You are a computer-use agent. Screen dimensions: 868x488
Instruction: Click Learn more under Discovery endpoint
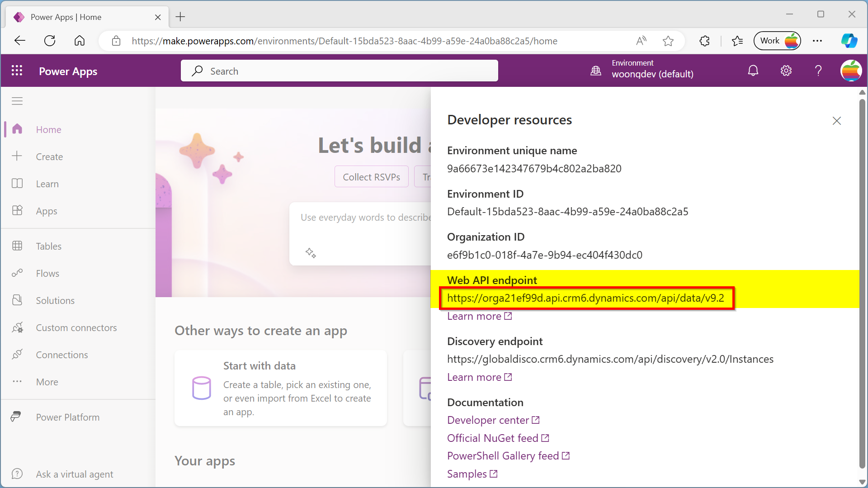point(479,377)
